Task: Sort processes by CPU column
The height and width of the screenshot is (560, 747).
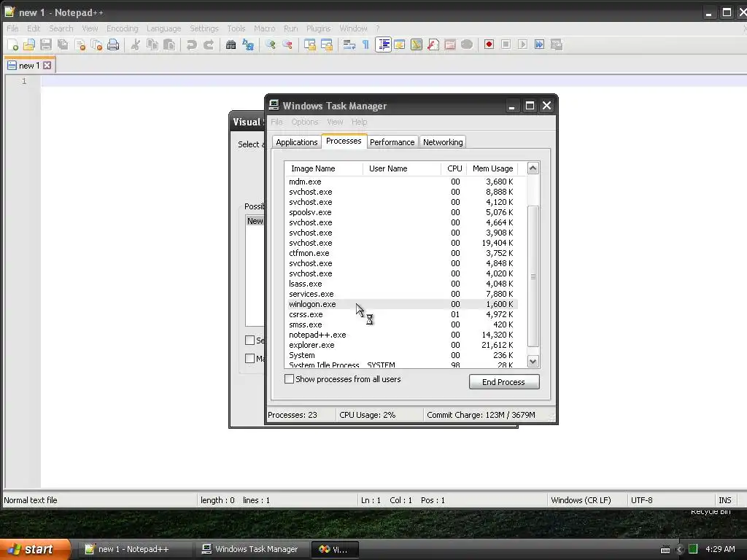Action: point(454,168)
